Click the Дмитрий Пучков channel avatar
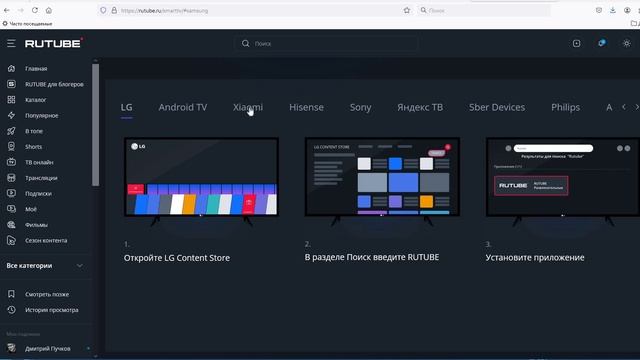Viewport: 640px width, 360px height. click(x=11, y=348)
